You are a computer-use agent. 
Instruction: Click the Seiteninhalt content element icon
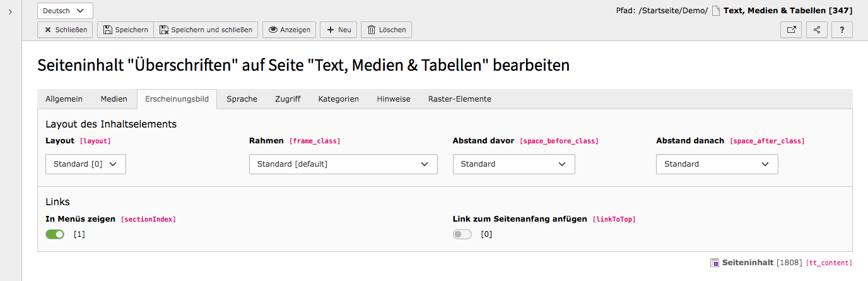(715, 263)
